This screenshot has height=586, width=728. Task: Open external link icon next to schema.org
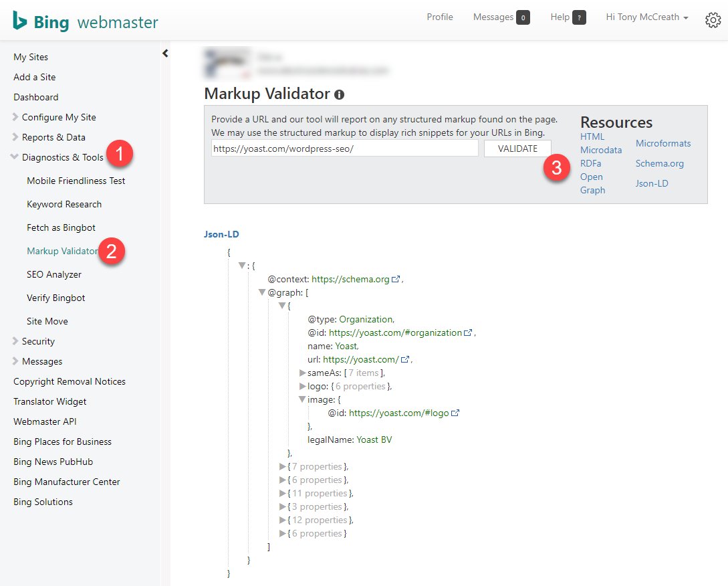pyautogui.click(x=396, y=280)
